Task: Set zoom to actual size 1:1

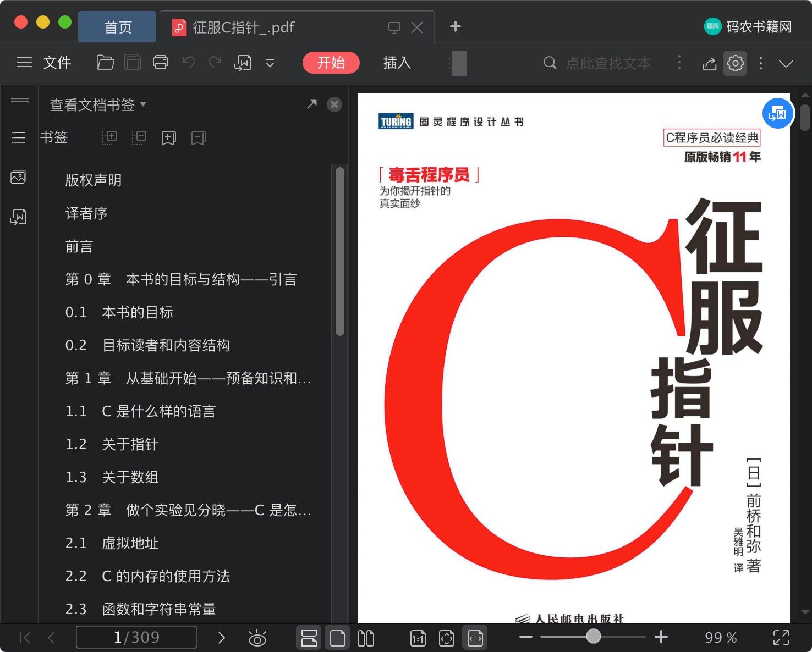Action: [418, 638]
